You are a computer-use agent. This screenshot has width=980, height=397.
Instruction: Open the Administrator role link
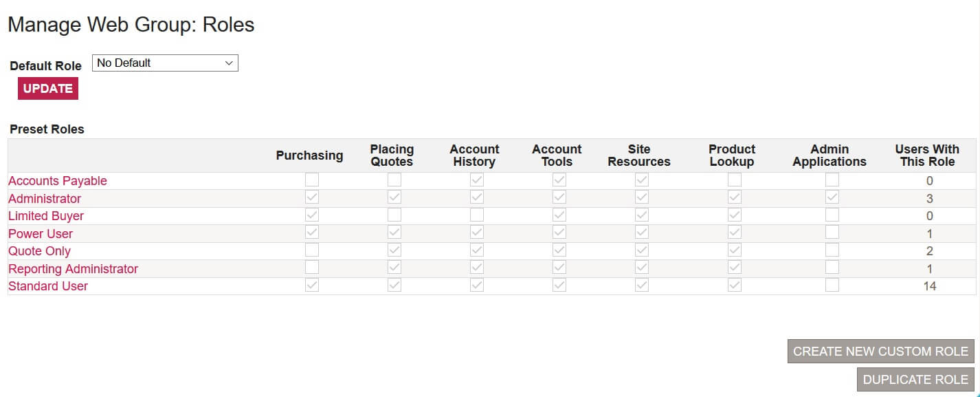pyautogui.click(x=45, y=199)
